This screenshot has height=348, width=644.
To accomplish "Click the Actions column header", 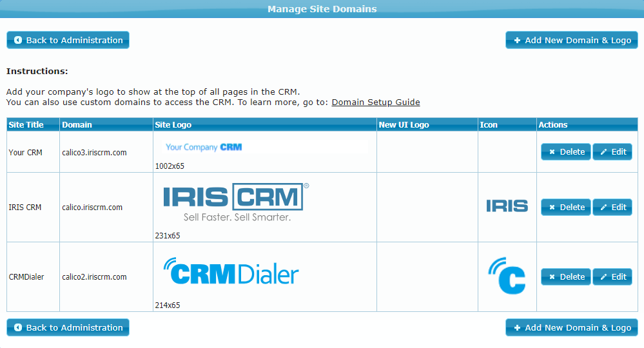I will click(x=587, y=125).
